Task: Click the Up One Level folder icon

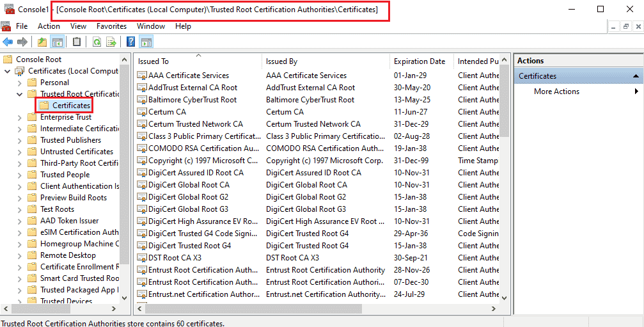Action: click(42, 42)
